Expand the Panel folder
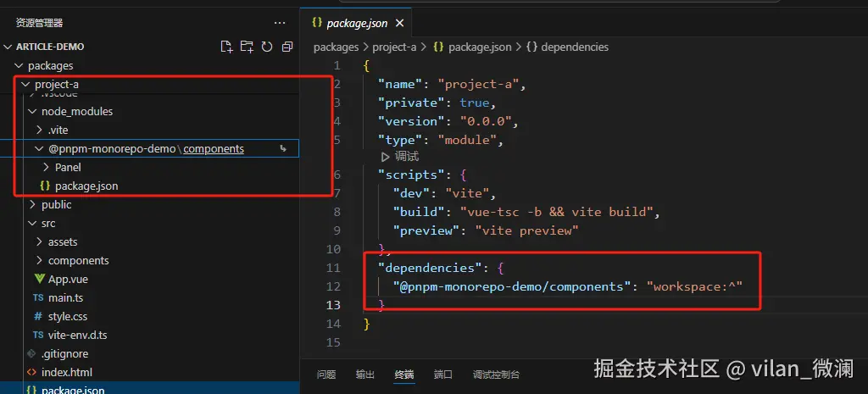The width and height of the screenshot is (868, 394). click(x=46, y=167)
